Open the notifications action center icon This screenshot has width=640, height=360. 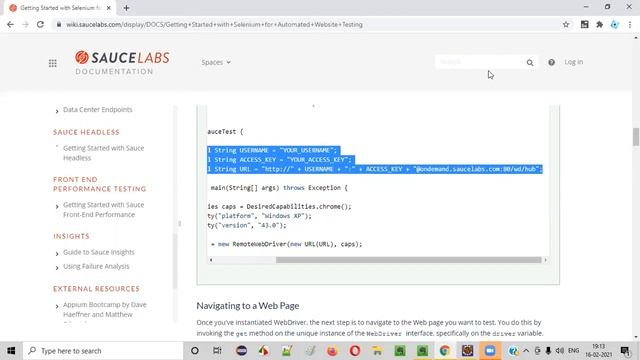coord(625,351)
